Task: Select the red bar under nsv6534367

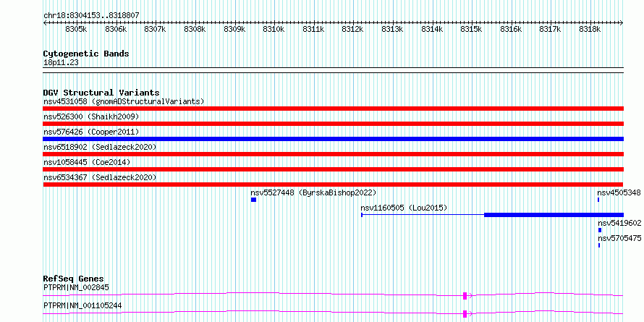Action: 333,185
